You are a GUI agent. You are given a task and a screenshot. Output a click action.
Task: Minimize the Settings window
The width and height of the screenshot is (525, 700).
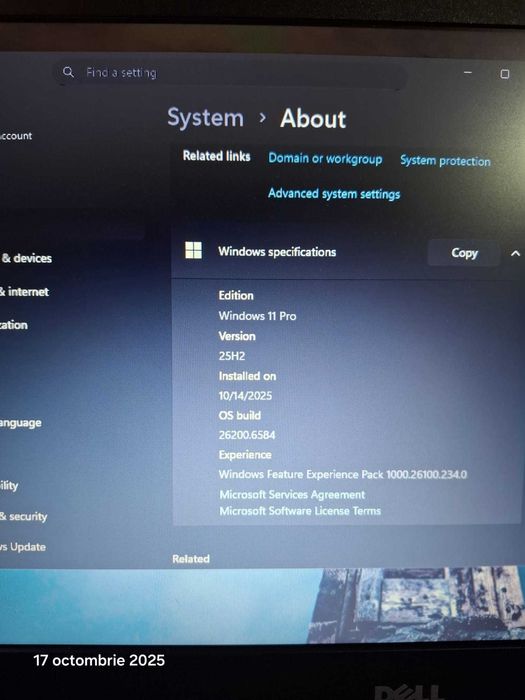(x=467, y=72)
